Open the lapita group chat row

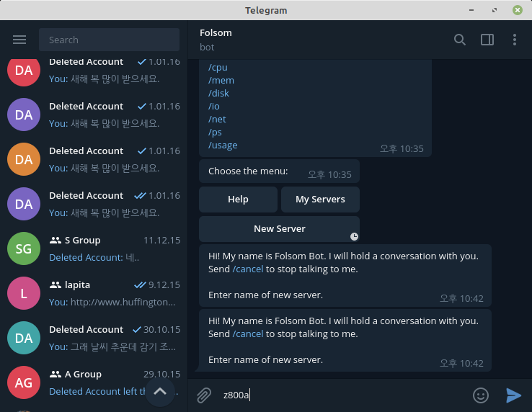[x=94, y=293]
